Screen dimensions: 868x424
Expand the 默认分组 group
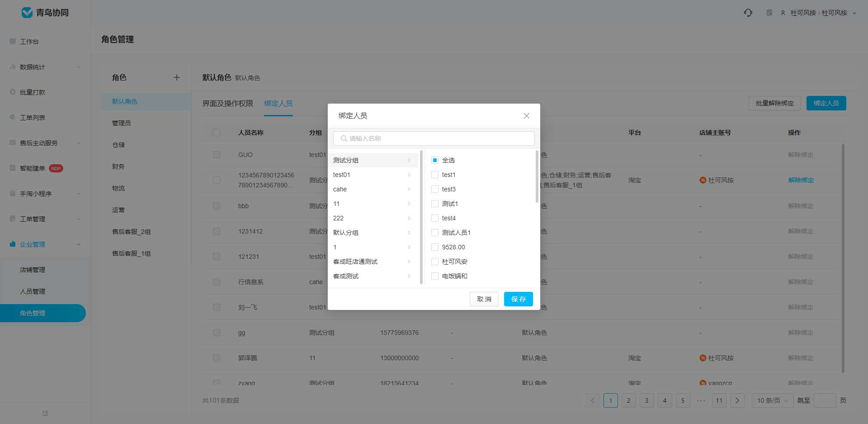click(373, 233)
